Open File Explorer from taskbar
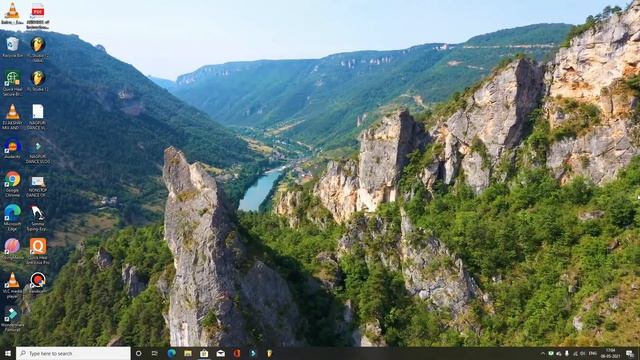 tap(188, 353)
